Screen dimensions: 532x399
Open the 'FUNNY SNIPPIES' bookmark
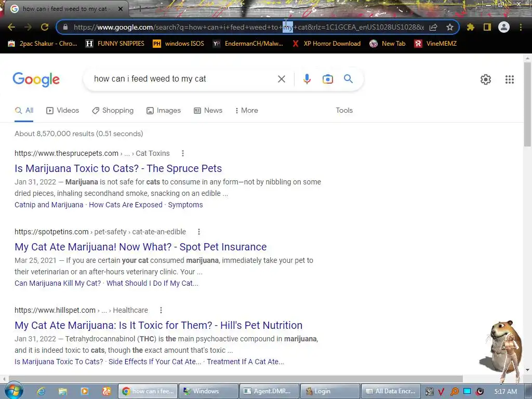(x=115, y=44)
